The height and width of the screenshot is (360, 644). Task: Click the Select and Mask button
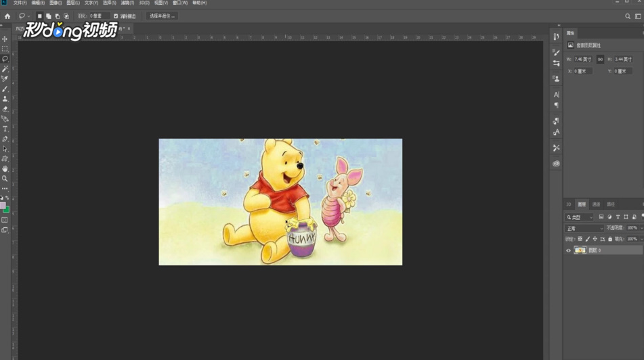[162, 16]
